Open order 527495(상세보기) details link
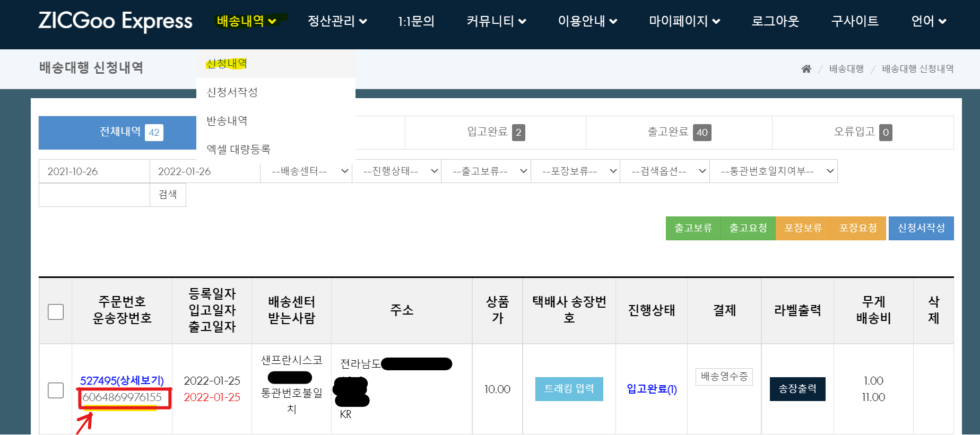Viewport: 980px width, 435px height. (122, 380)
